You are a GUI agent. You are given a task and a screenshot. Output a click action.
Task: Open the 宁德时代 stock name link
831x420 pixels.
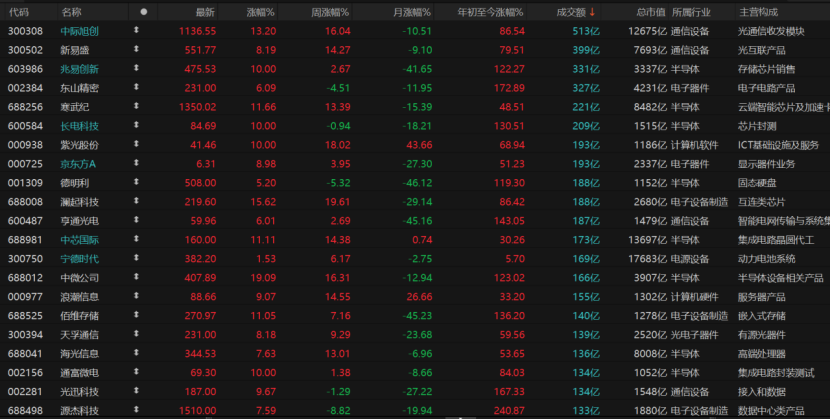click(79, 259)
